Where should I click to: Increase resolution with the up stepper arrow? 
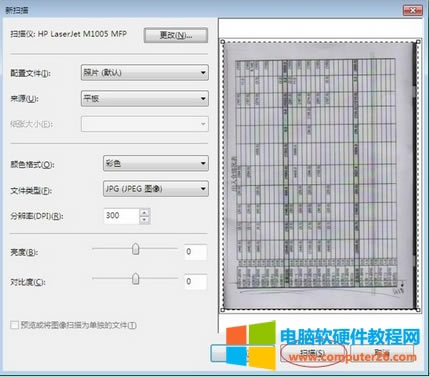[145, 212]
